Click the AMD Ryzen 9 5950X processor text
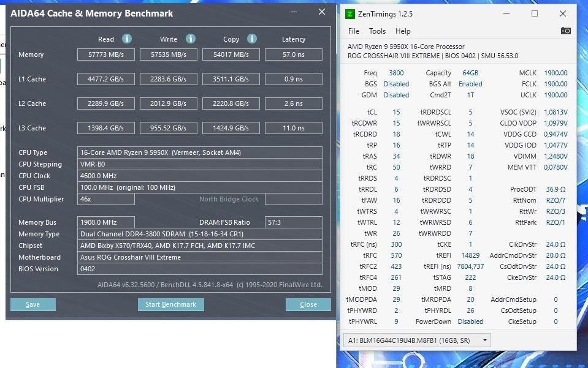The width and height of the screenshot is (588, 368). coord(406,47)
